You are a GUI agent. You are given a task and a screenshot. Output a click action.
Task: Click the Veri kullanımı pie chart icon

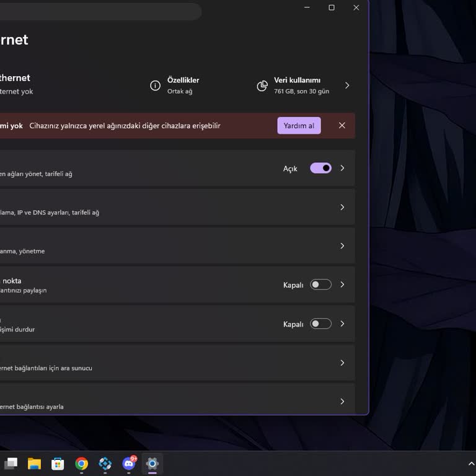[x=262, y=86]
